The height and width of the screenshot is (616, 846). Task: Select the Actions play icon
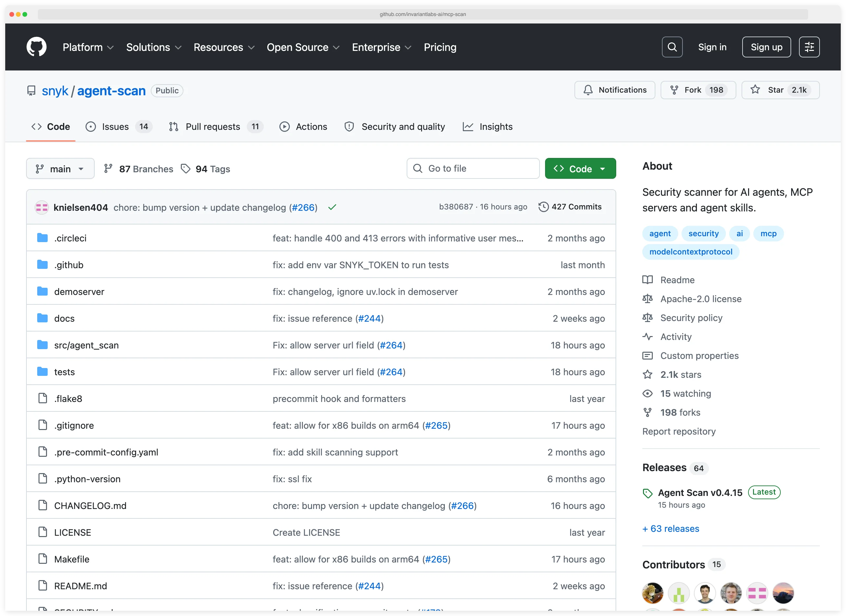pyautogui.click(x=285, y=127)
